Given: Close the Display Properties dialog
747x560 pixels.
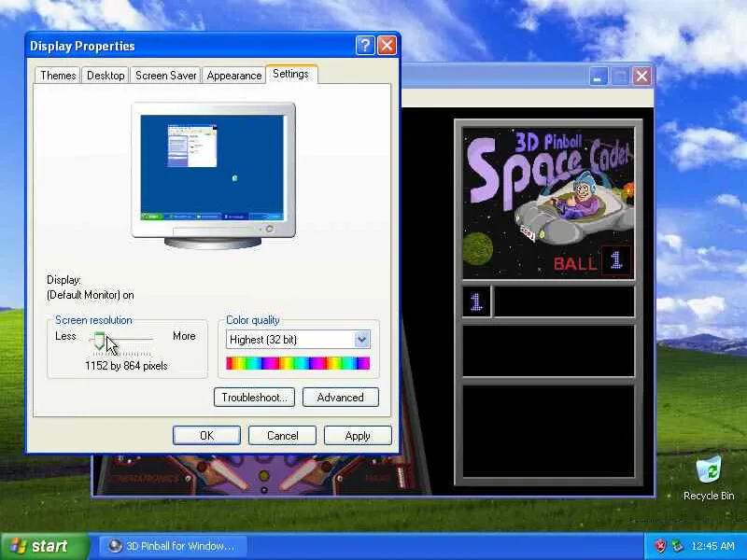Looking at the screenshot, I should pos(387,46).
